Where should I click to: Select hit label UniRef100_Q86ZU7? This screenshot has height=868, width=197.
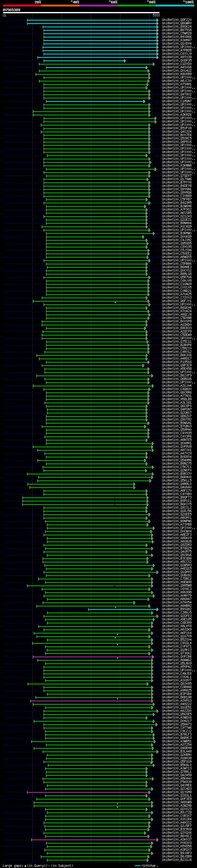click(177, 416)
